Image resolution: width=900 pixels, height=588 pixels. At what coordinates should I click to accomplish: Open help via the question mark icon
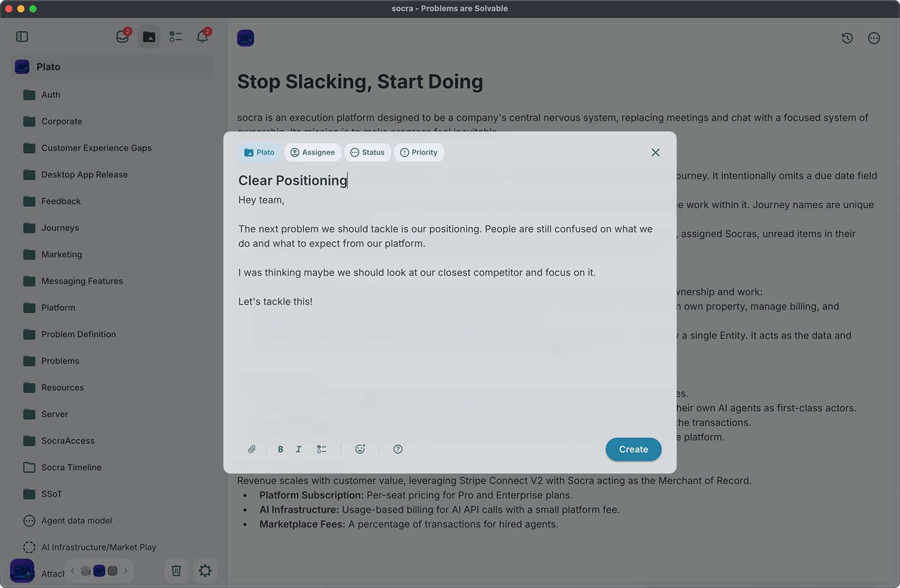pos(397,449)
